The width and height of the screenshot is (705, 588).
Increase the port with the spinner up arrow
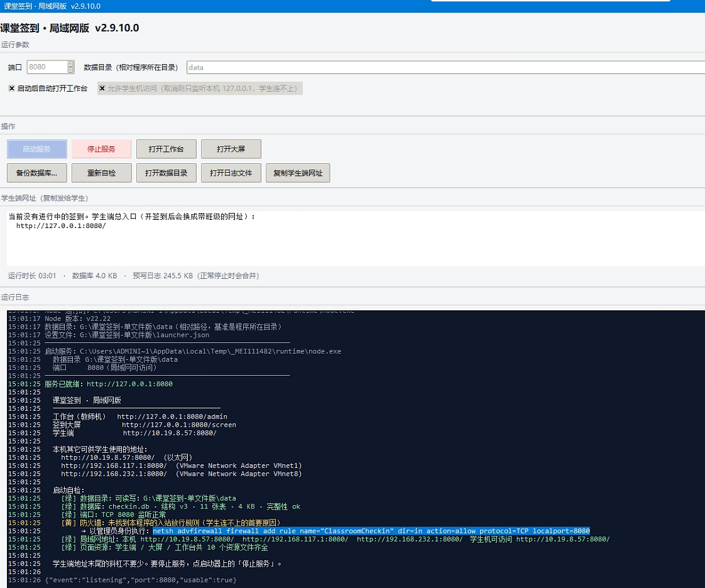click(x=70, y=64)
